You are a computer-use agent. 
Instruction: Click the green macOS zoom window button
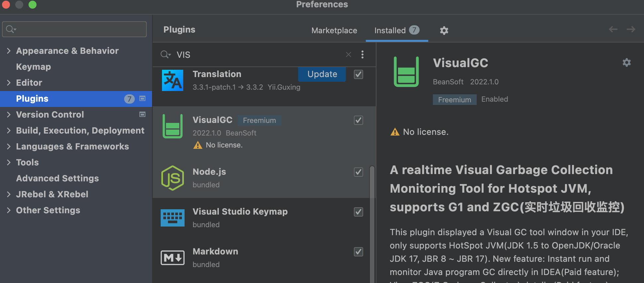33,4
